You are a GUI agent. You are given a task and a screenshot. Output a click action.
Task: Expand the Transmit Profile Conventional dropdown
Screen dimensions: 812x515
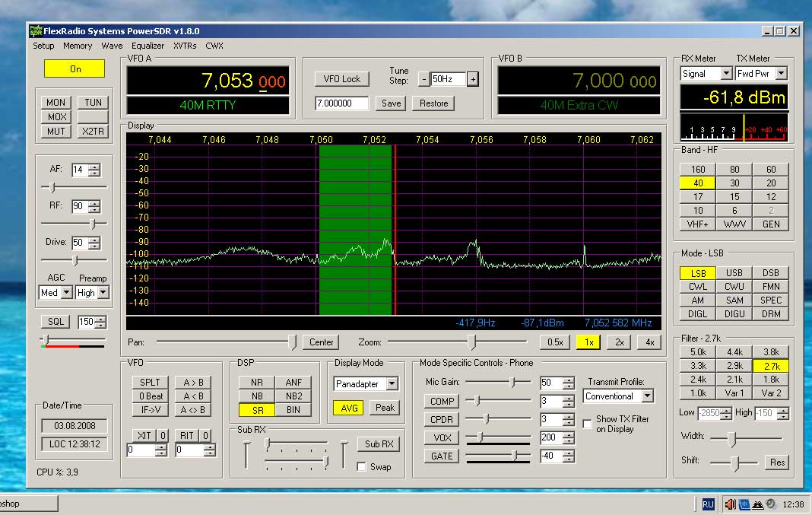tap(646, 396)
